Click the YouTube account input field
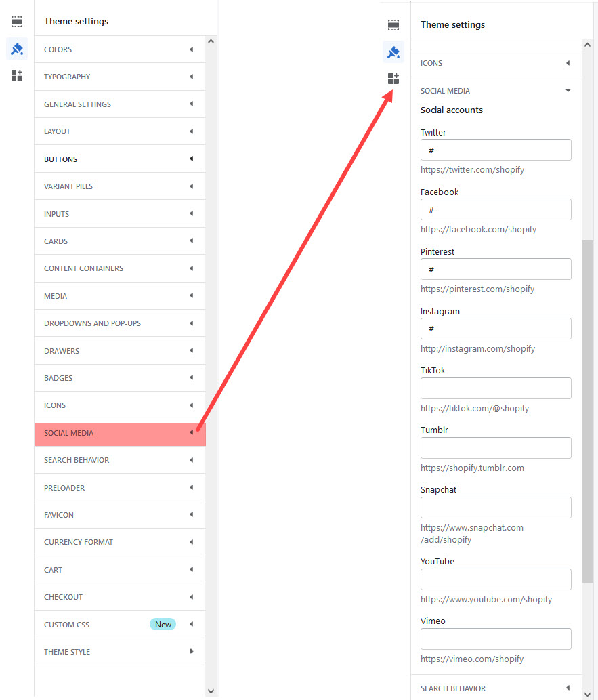This screenshot has width=598, height=700. [x=496, y=579]
